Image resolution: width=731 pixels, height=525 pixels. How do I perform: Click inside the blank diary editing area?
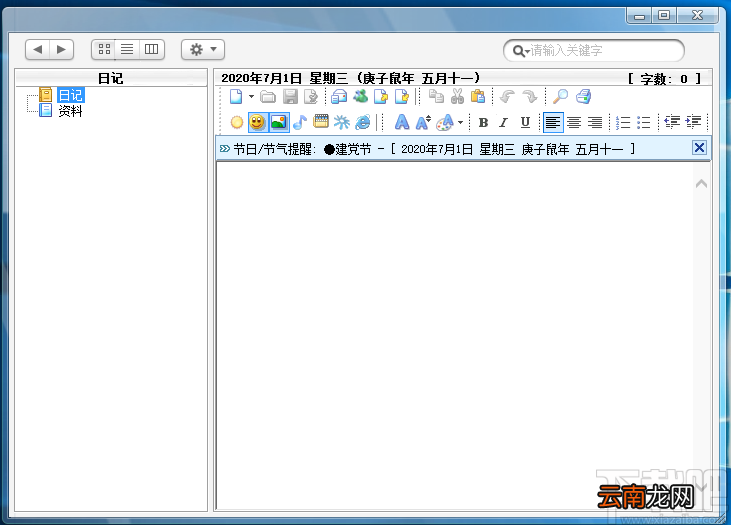pos(455,336)
